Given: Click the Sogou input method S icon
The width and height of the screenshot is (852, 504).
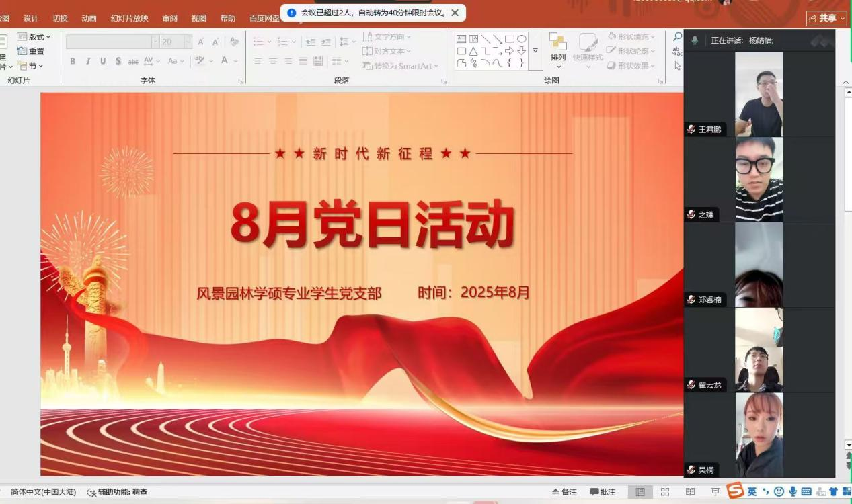Looking at the screenshot, I should [x=735, y=491].
